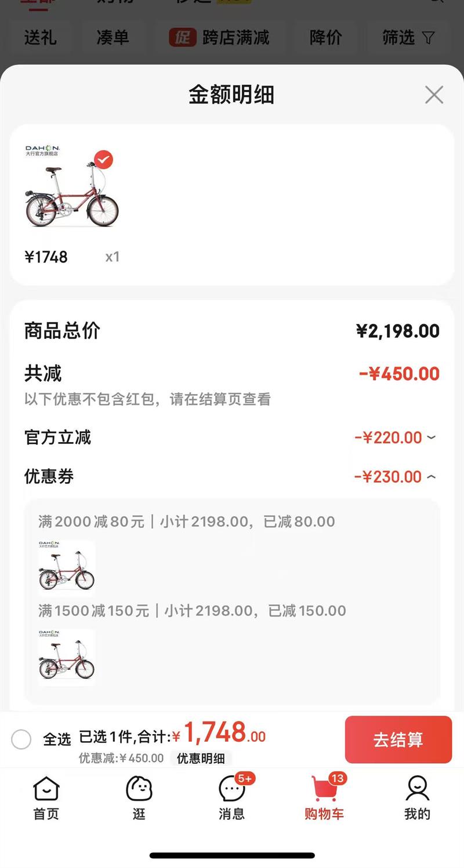Select the 跨店满减 filter tab
The width and height of the screenshot is (464, 868).
pos(220,38)
